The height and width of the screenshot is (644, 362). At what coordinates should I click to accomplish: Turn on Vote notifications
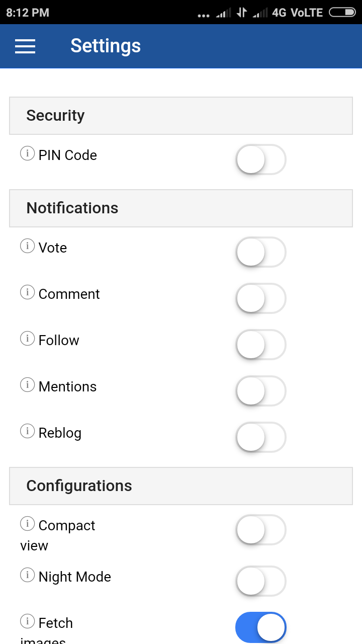point(260,252)
